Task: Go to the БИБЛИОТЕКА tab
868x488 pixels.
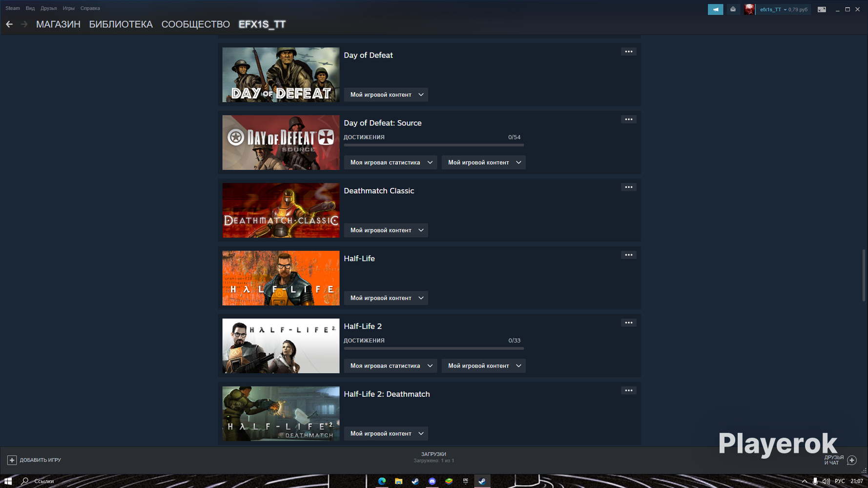Action: coord(121,24)
